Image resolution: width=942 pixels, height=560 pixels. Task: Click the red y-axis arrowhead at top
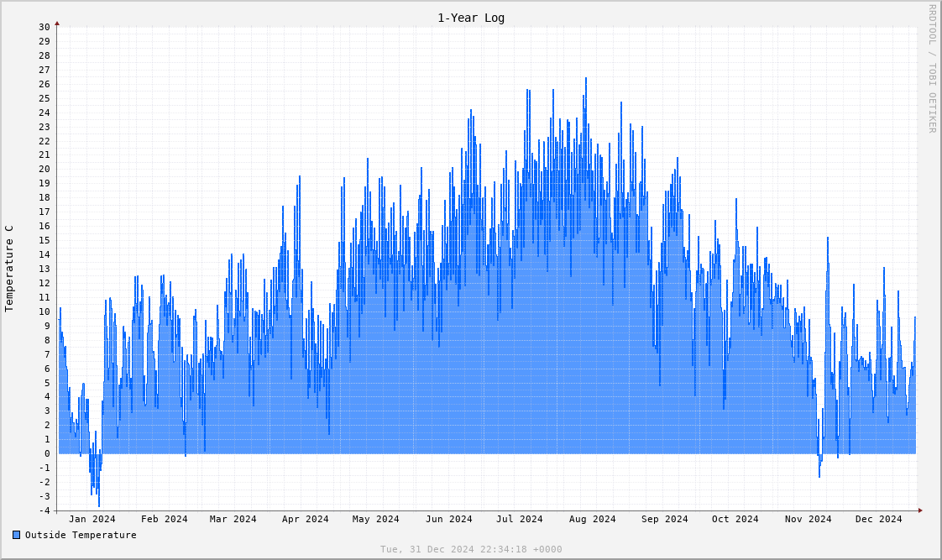tap(57, 24)
